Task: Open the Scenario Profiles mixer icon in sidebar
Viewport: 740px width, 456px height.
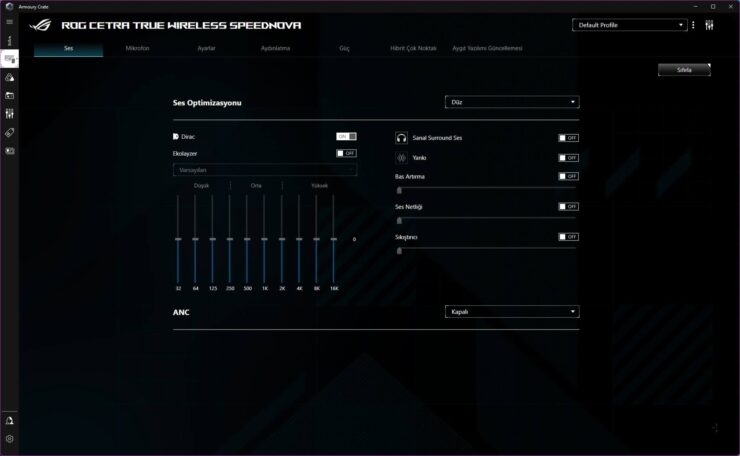Action: coord(9,114)
